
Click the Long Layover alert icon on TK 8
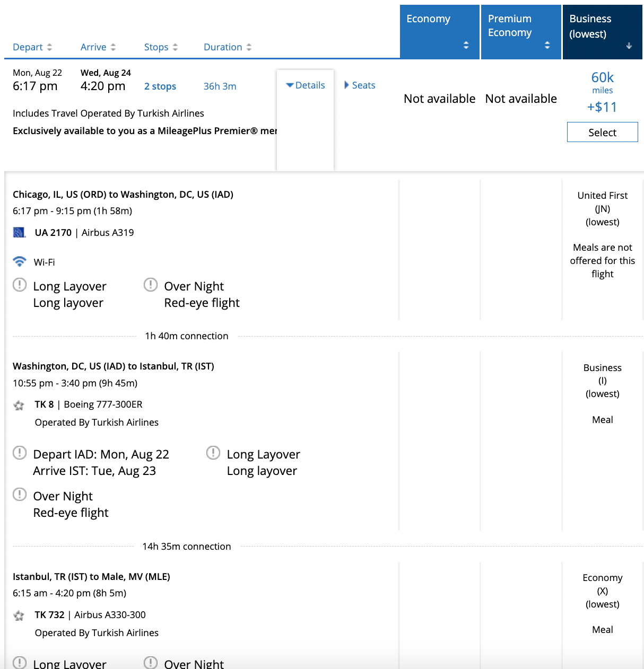point(213,453)
